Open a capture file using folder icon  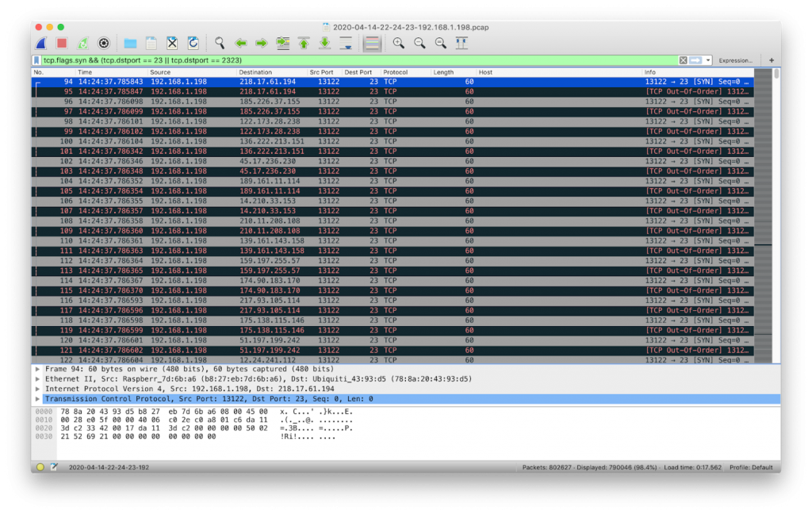(131, 44)
